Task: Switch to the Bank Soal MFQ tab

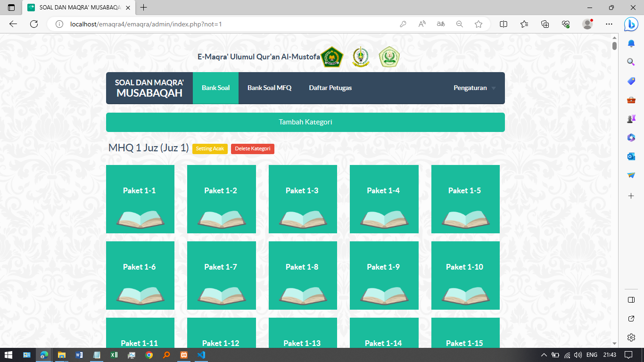Action: click(x=269, y=88)
